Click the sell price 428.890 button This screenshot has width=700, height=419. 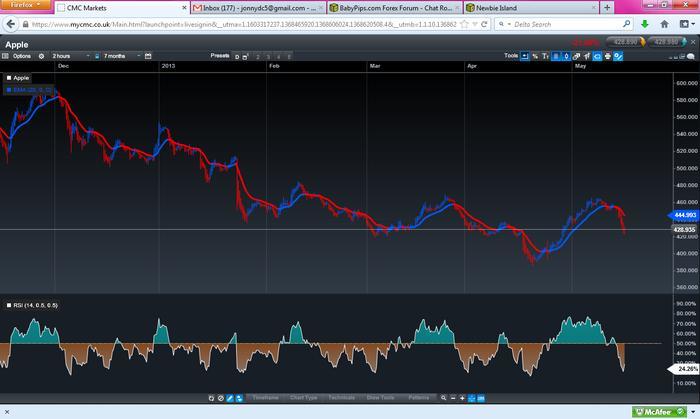pos(625,42)
